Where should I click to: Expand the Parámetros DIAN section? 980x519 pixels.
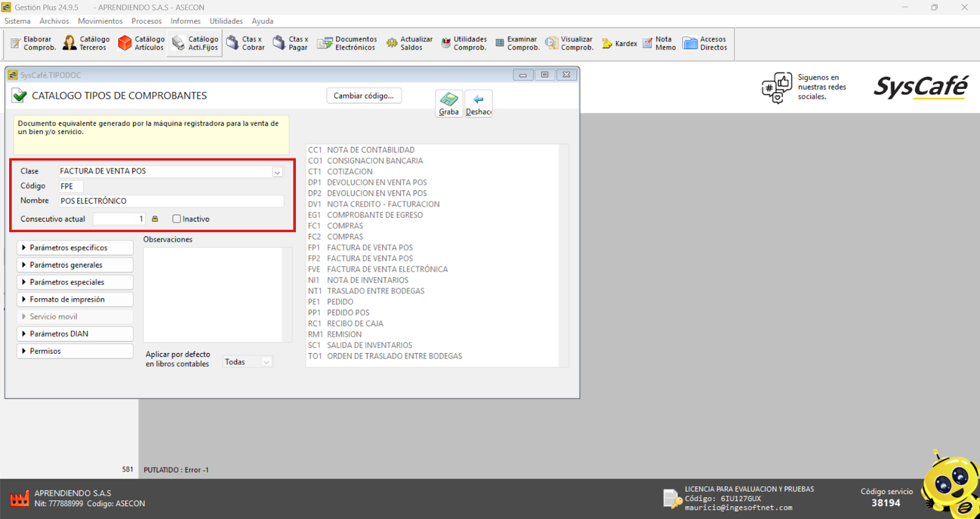[x=75, y=334]
